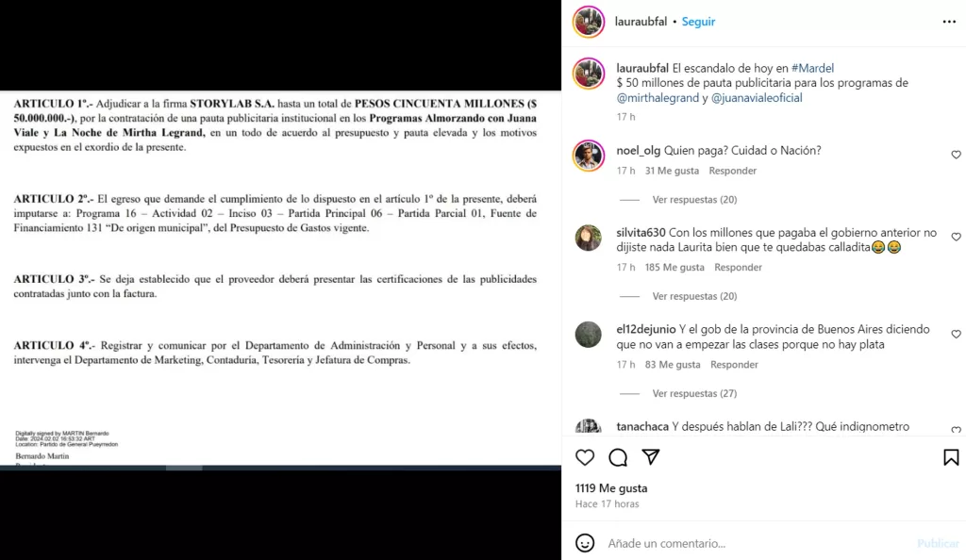Reply to silvita630's comment with Responder
966x560 pixels.
coord(738,267)
